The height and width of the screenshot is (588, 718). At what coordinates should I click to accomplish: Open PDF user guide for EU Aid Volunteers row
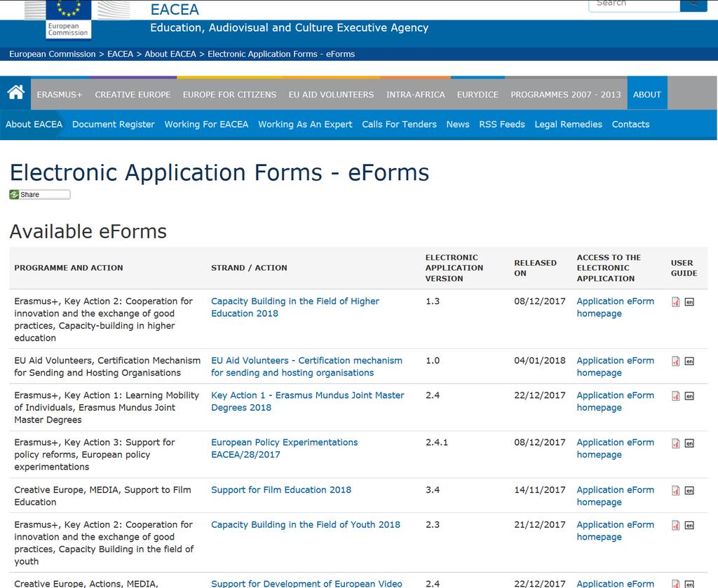[x=675, y=361]
